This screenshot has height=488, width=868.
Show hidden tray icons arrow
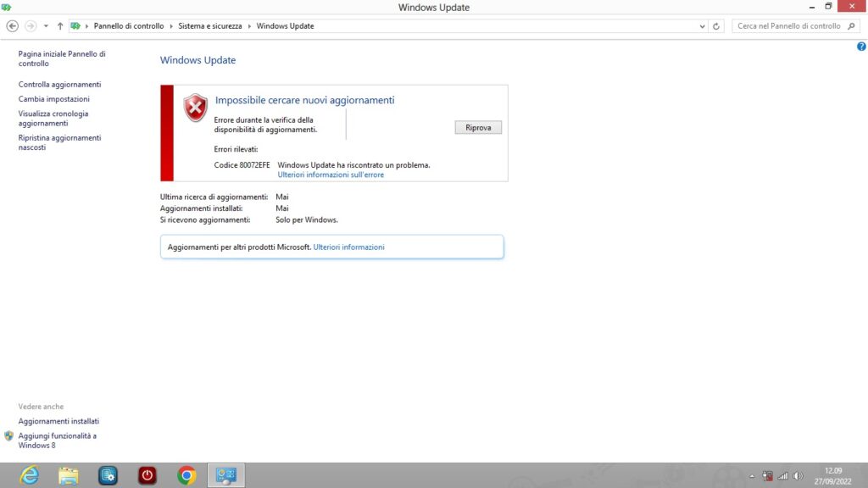tap(752, 476)
